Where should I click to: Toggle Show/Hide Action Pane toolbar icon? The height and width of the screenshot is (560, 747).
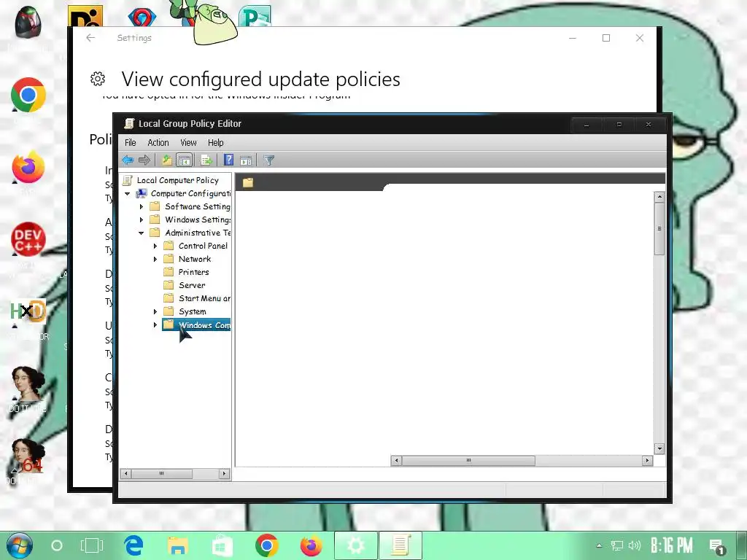pos(246,160)
